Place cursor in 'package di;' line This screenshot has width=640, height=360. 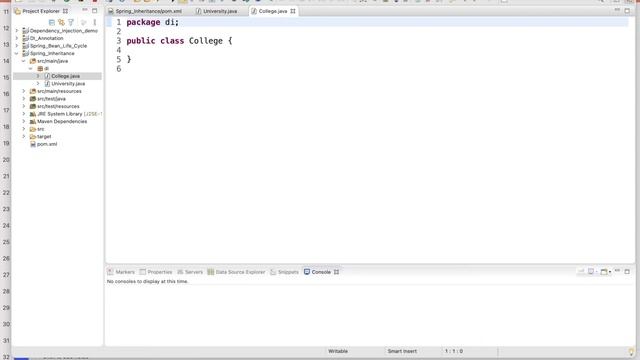coord(153,22)
